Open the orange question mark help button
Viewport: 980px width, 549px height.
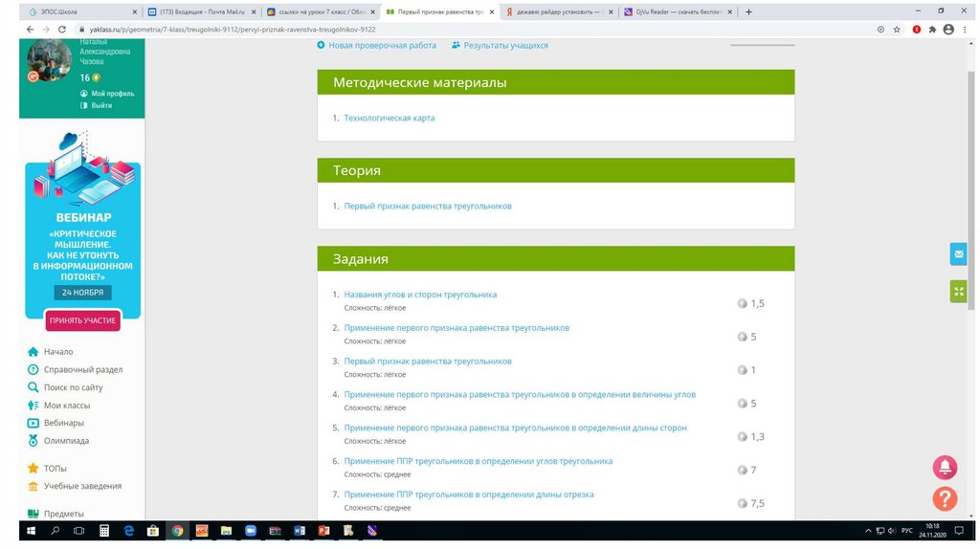point(945,498)
